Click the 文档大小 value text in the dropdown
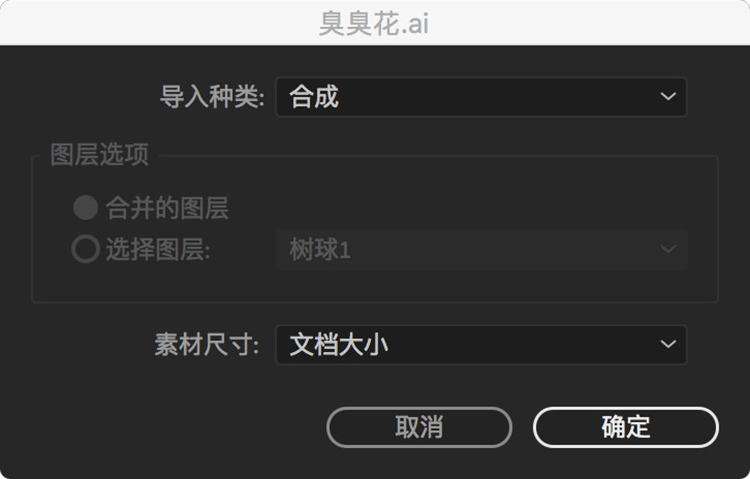This screenshot has width=750, height=479. pyautogui.click(x=338, y=345)
